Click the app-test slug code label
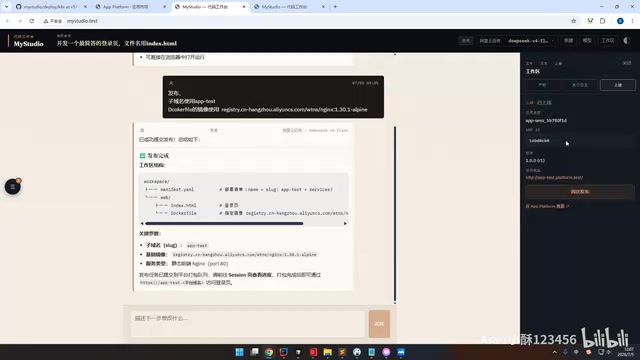The image size is (640, 360). coord(197,246)
